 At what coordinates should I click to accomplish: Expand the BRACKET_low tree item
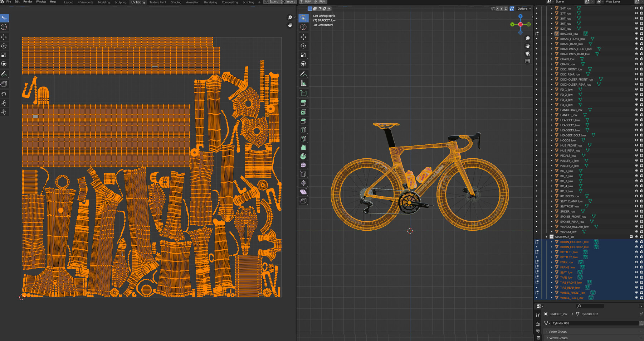pyautogui.click(x=552, y=34)
